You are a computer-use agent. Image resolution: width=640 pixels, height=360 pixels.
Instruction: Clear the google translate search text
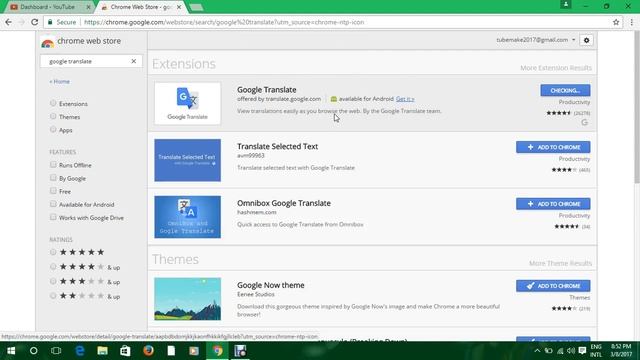133,61
